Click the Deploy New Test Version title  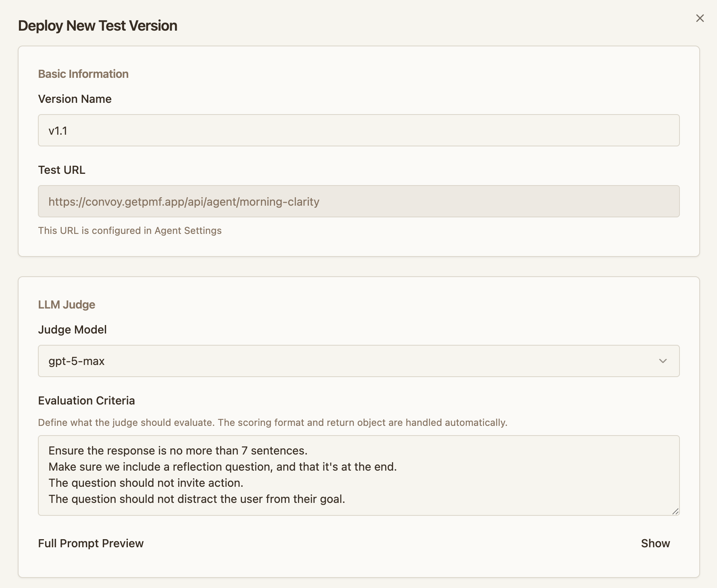point(97,25)
